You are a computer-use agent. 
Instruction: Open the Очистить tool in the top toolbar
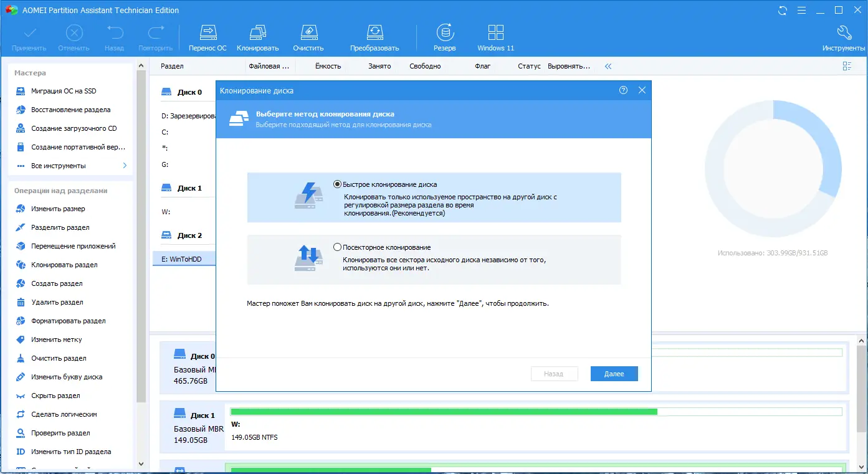coord(308,38)
